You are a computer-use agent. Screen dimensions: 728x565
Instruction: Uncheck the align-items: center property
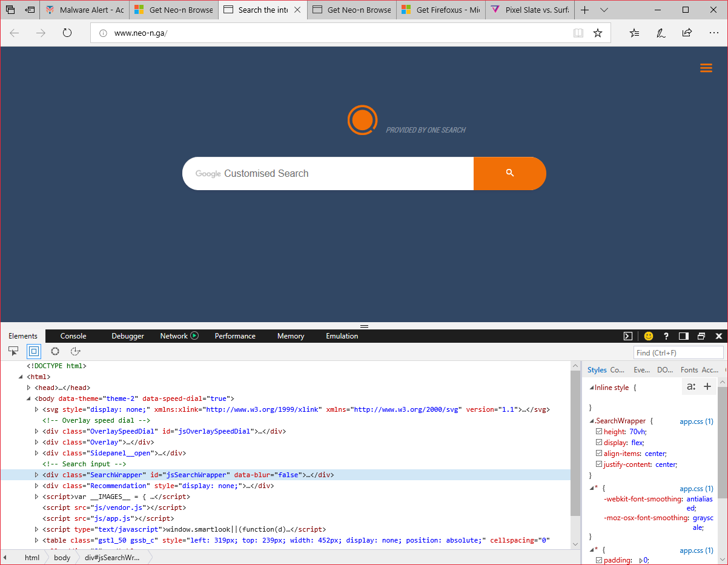pos(599,454)
